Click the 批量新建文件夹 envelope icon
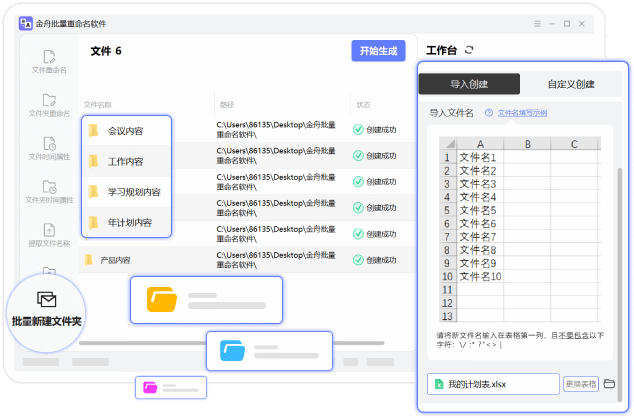 pyautogui.click(x=46, y=299)
